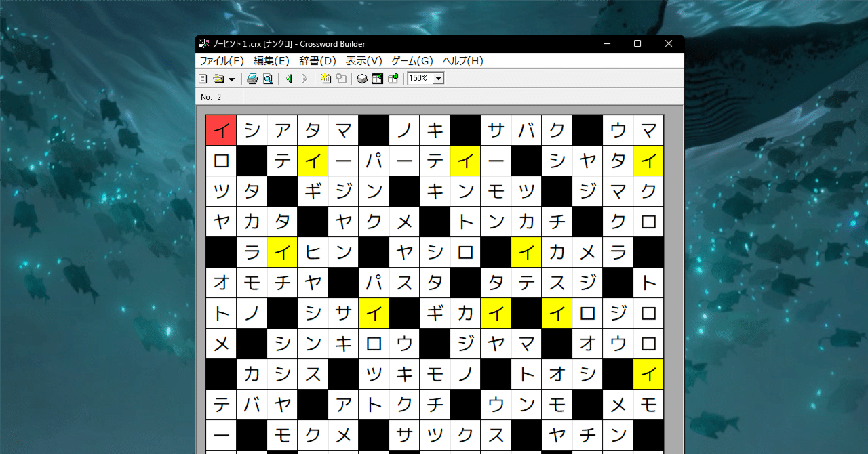The height and width of the screenshot is (454, 868).
Task: Select the yellow イ cell in the second row
Action: (x=312, y=160)
